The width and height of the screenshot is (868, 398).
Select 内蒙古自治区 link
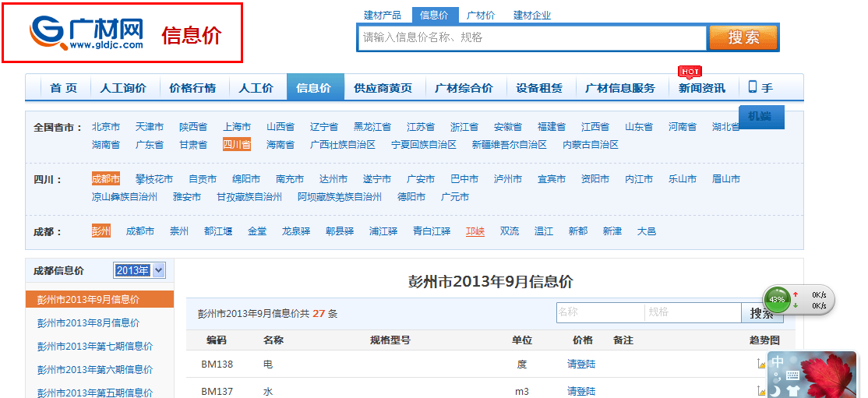591,144
